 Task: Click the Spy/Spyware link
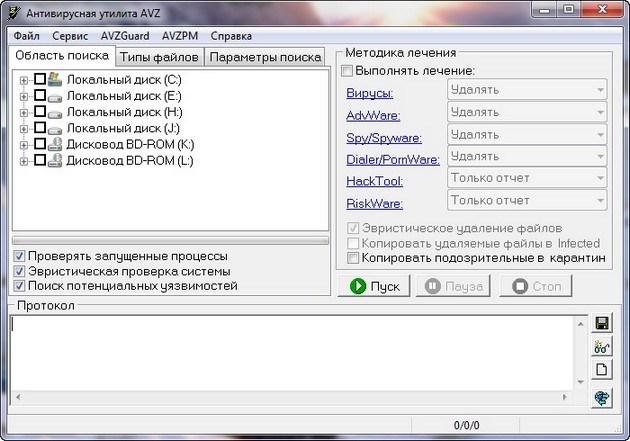click(x=384, y=138)
